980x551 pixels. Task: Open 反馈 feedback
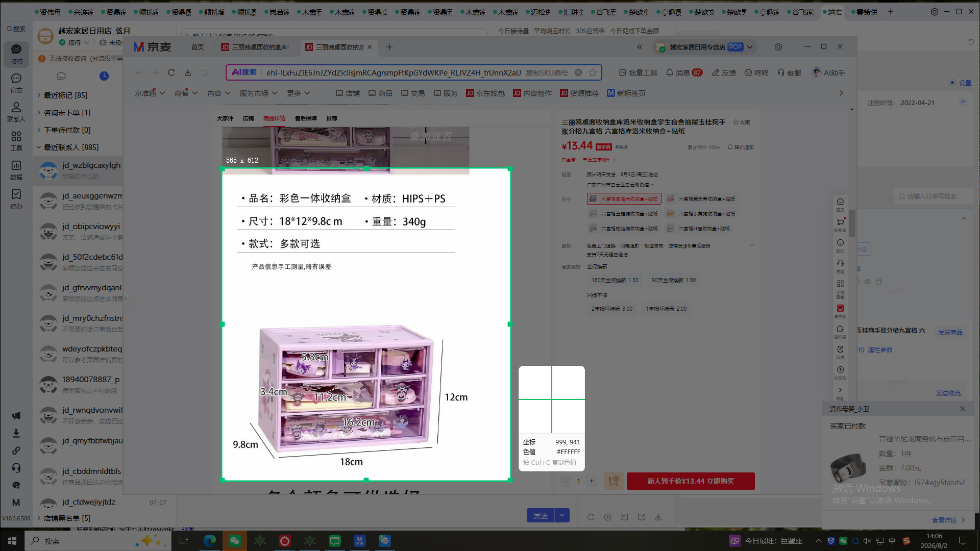pos(724,73)
